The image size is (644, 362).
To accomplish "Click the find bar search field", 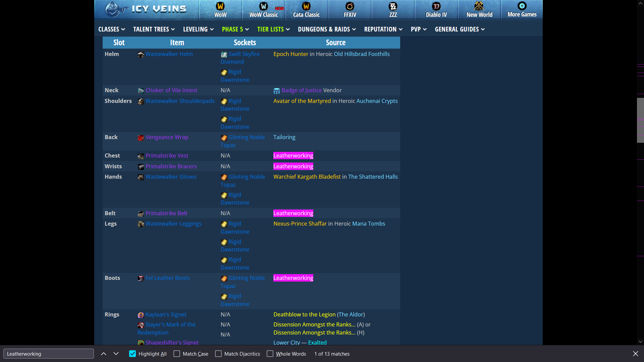I will click(49, 354).
